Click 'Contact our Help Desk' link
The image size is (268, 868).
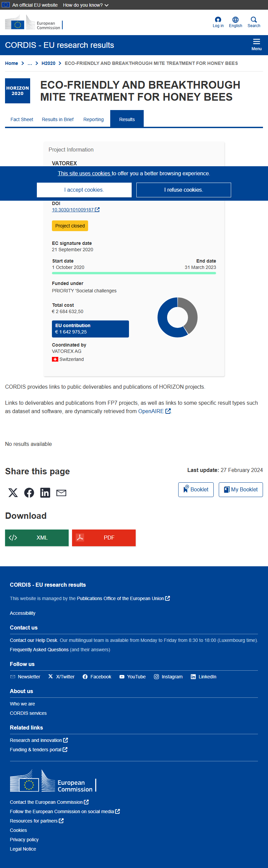pos(33,640)
